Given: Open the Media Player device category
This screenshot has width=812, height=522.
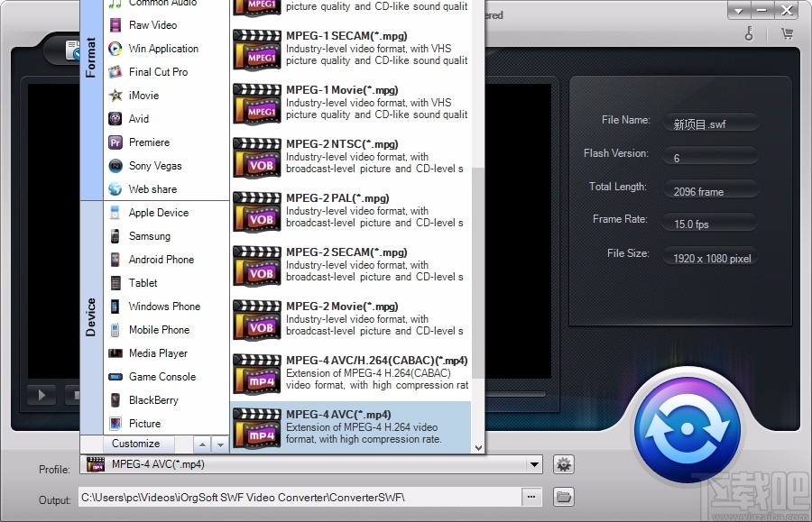Looking at the screenshot, I should 160,353.
